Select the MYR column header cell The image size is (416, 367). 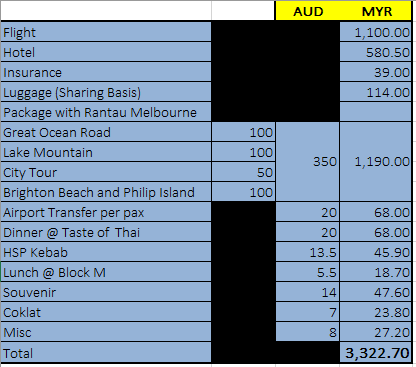[376, 12]
